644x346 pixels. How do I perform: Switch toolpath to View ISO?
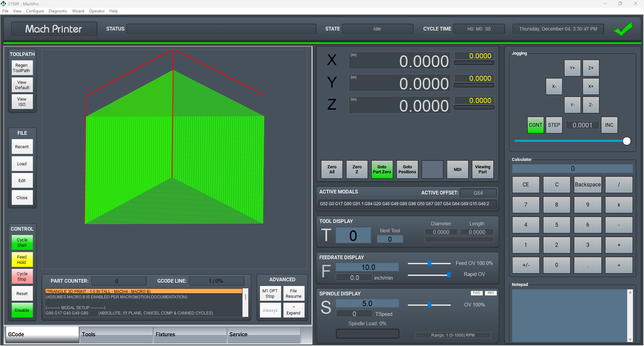22,102
